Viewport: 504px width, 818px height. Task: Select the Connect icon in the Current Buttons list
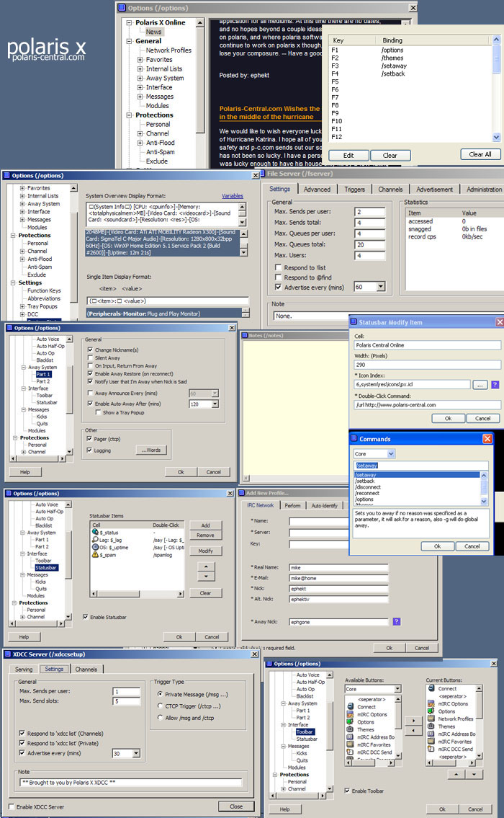[431, 688]
